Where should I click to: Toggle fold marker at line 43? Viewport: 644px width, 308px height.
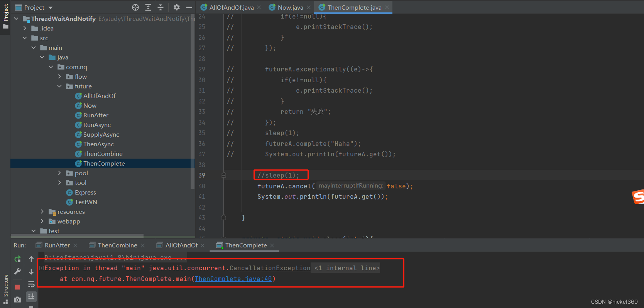point(224,218)
